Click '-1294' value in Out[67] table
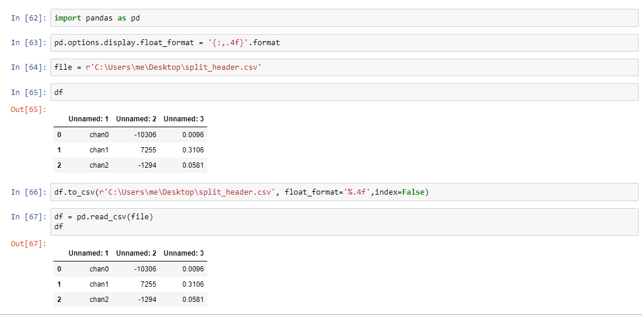The height and width of the screenshot is (316, 644). tap(147, 300)
